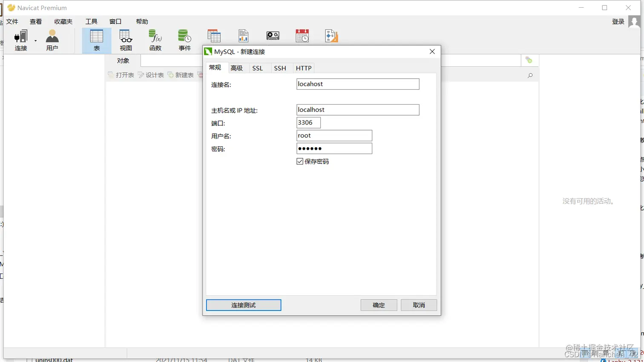The image size is (644, 362).
Task: Click 设计表 in the object toolbar
Action: point(151,75)
